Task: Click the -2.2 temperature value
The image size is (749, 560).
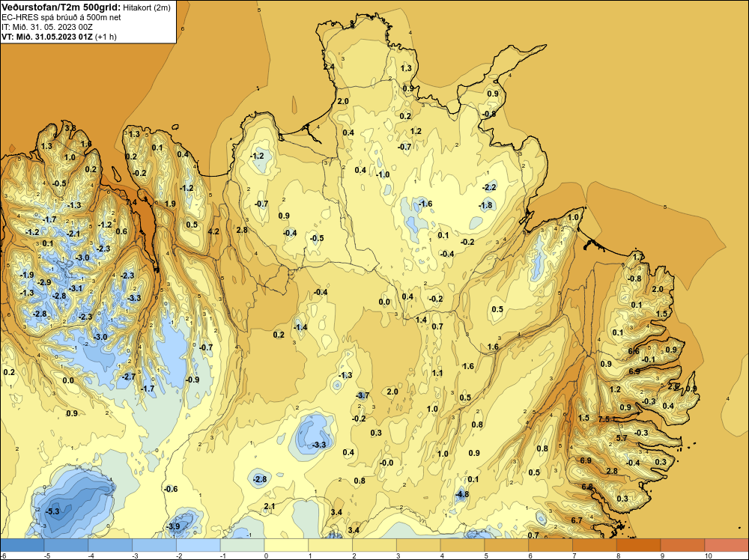Action: (489, 187)
